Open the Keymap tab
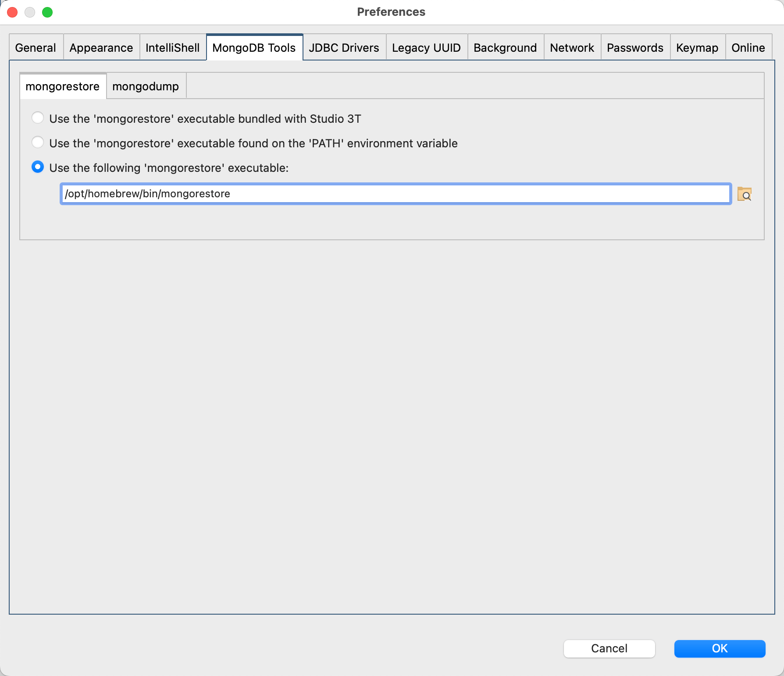The image size is (784, 676). click(x=697, y=48)
